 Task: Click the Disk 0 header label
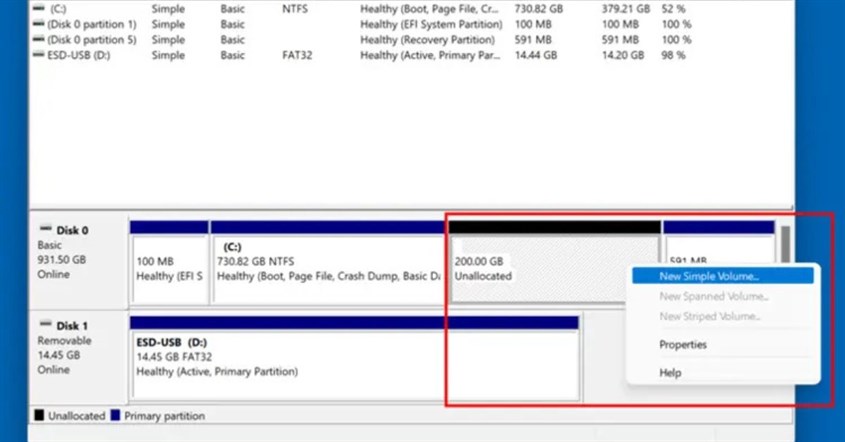(x=72, y=230)
